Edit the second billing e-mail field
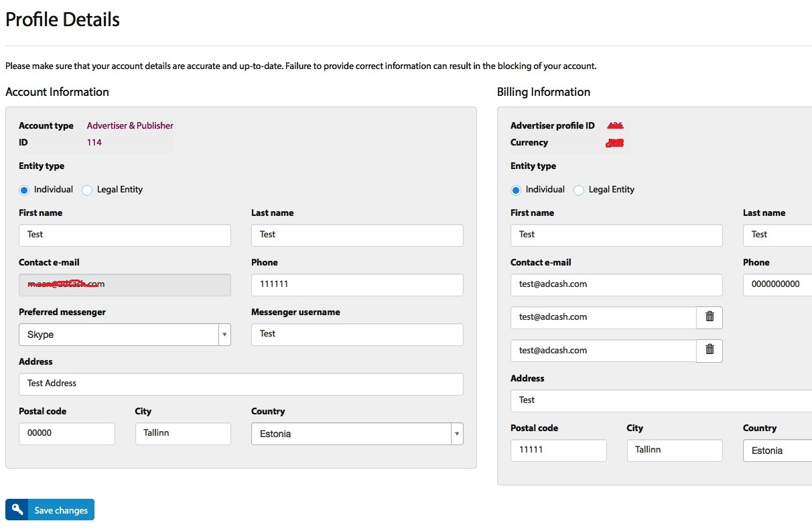 click(x=604, y=318)
